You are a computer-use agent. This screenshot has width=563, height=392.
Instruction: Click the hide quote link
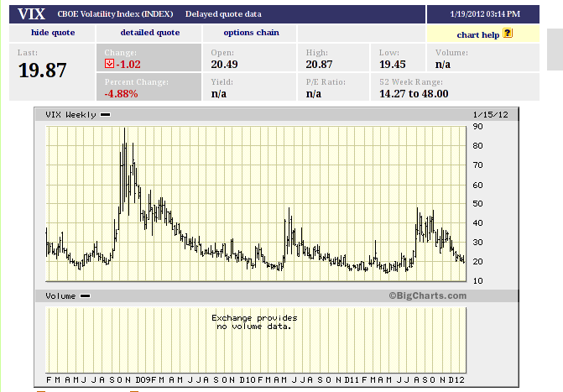(x=53, y=33)
